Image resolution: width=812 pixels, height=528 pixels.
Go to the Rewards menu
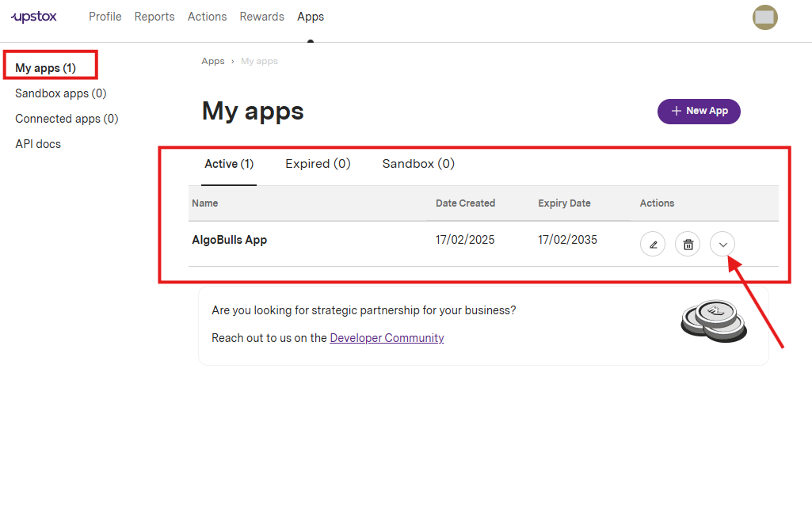pos(262,17)
